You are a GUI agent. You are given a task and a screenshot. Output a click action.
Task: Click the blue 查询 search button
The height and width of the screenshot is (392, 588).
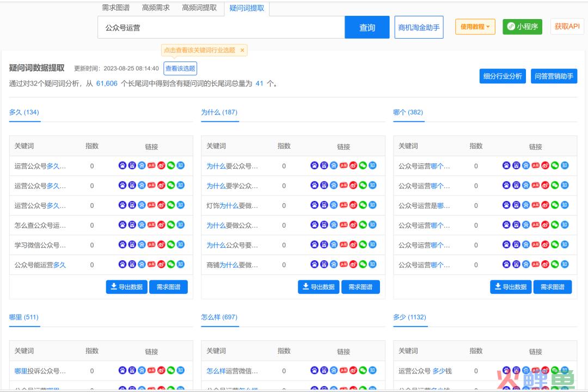(367, 27)
